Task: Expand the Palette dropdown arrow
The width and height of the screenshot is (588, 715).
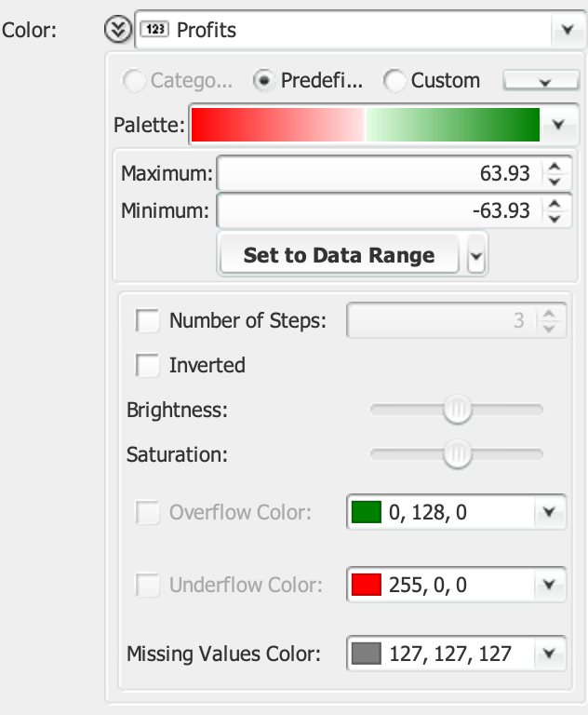Action: tap(558, 124)
